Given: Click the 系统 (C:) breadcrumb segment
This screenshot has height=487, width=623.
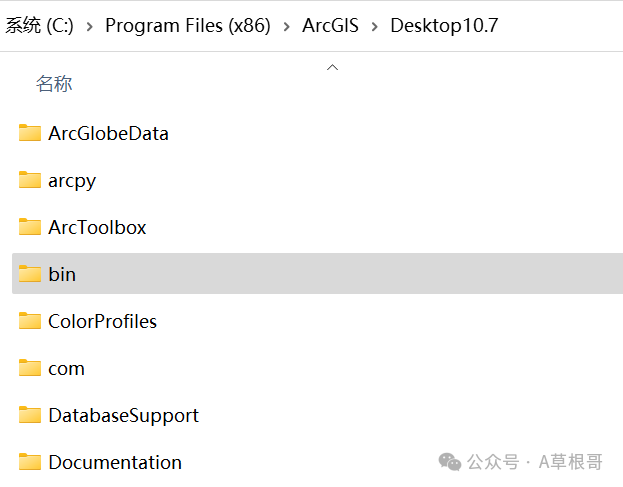Looking at the screenshot, I should point(39,26).
